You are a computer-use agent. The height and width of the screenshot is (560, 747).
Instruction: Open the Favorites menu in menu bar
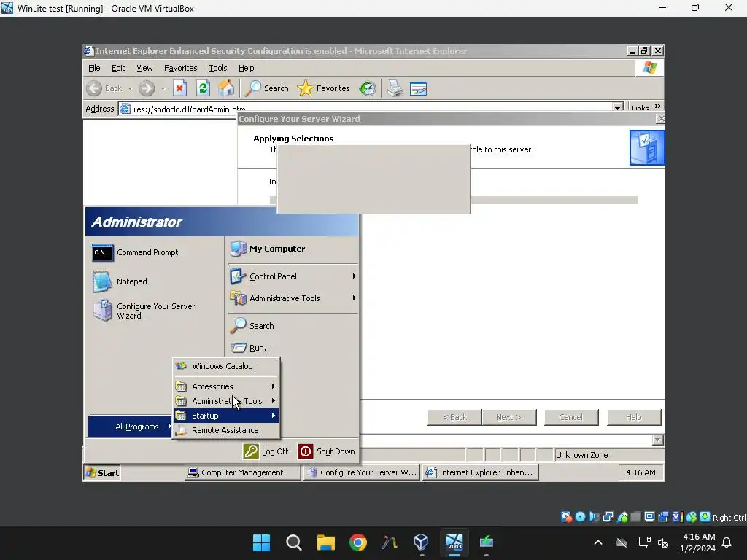(181, 68)
